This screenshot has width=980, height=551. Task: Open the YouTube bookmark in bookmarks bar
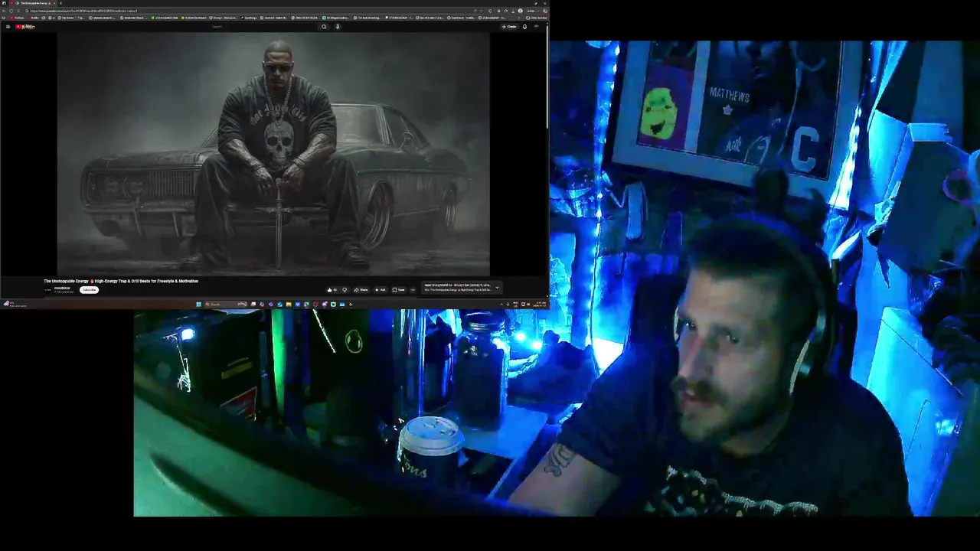[17, 18]
